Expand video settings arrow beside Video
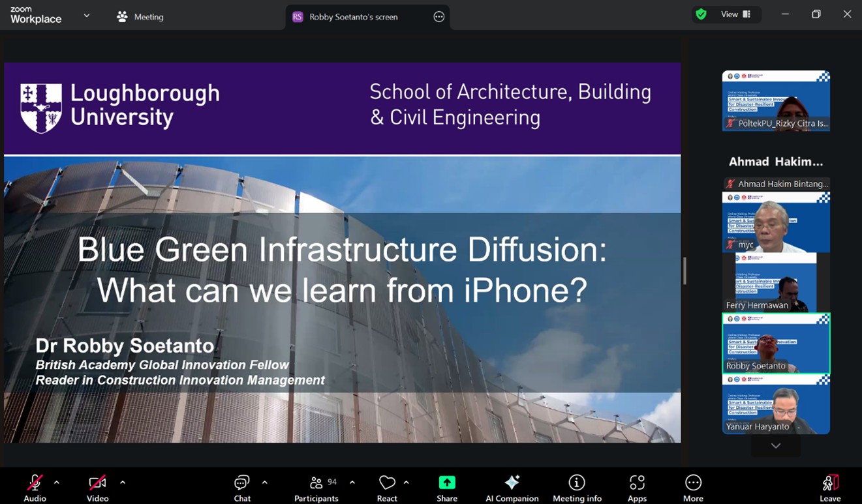Viewport: 862px width, 504px height. (x=123, y=482)
